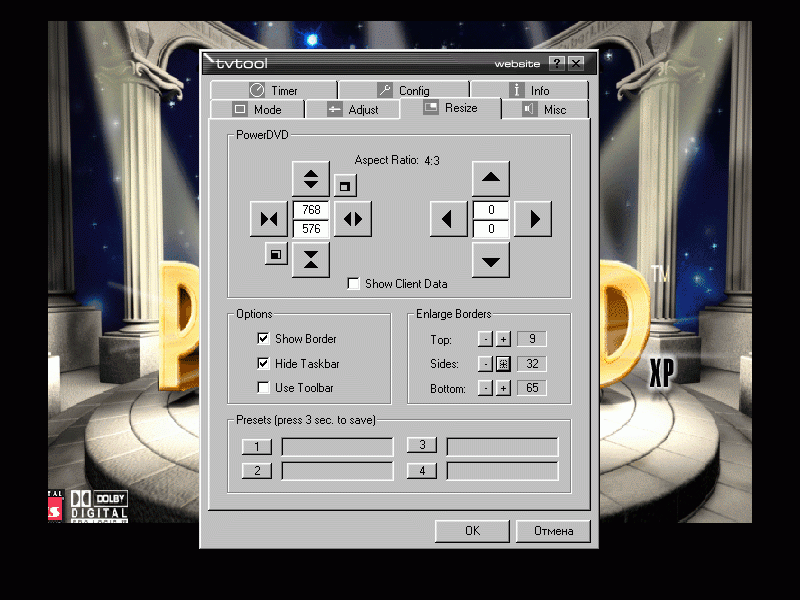
Task: Click preset 1 name field
Action: [x=337, y=446]
